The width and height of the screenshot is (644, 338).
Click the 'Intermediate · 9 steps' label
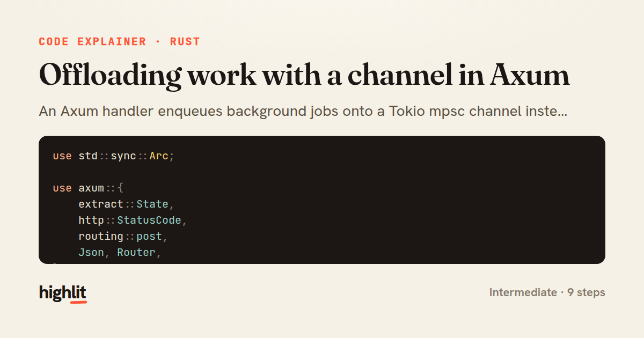(547, 292)
